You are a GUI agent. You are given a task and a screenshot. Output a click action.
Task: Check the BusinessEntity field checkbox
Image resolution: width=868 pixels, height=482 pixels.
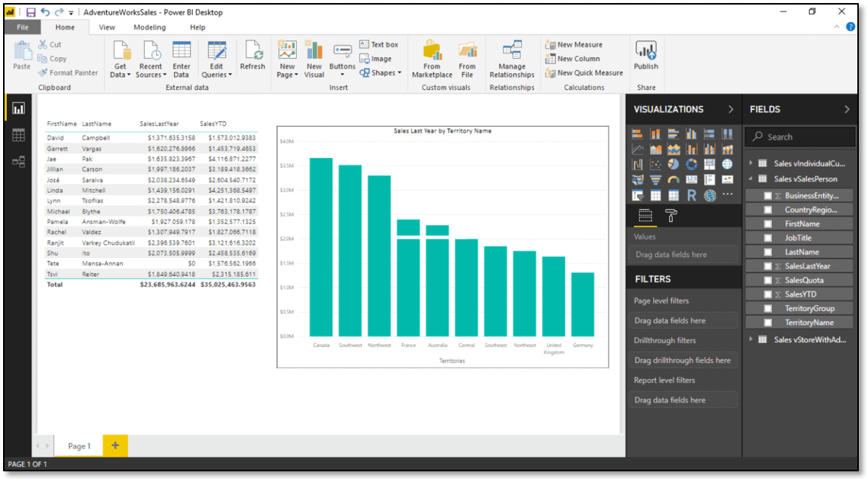point(768,195)
